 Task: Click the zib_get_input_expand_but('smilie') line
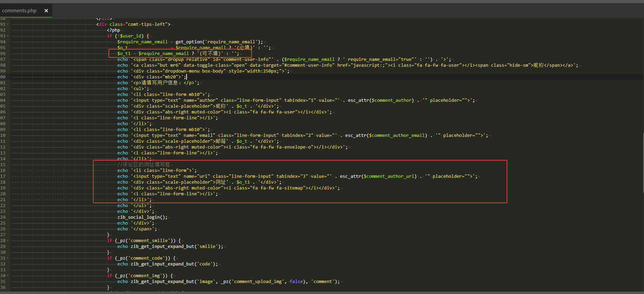point(170,247)
